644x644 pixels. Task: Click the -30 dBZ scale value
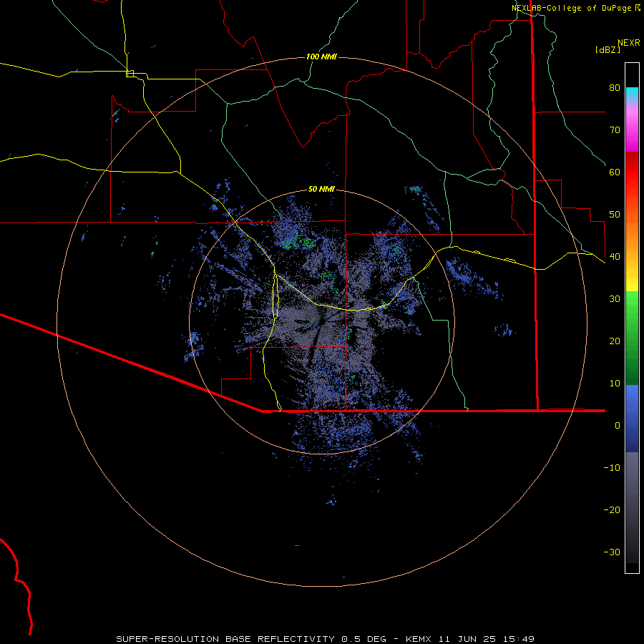(612, 552)
